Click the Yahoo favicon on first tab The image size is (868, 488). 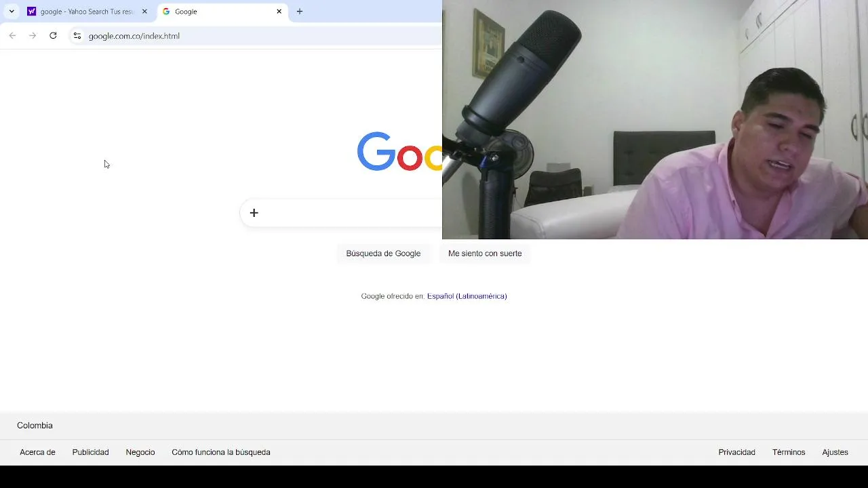[31, 12]
